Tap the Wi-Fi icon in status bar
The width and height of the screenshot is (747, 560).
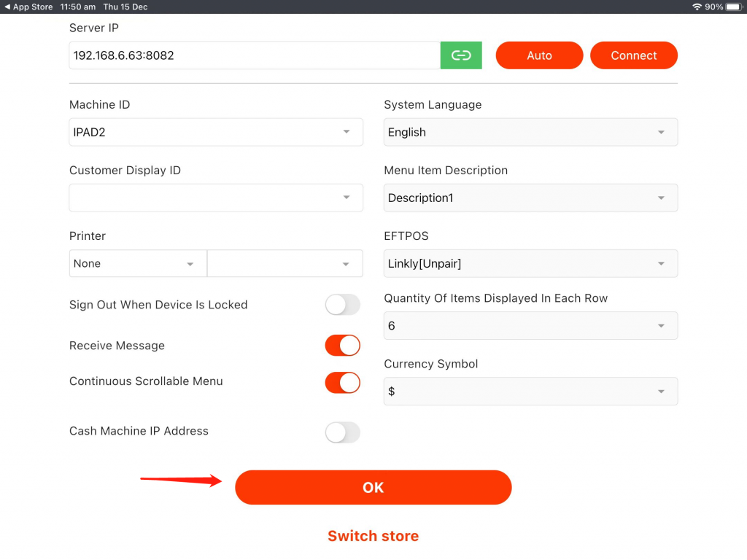pyautogui.click(x=697, y=7)
